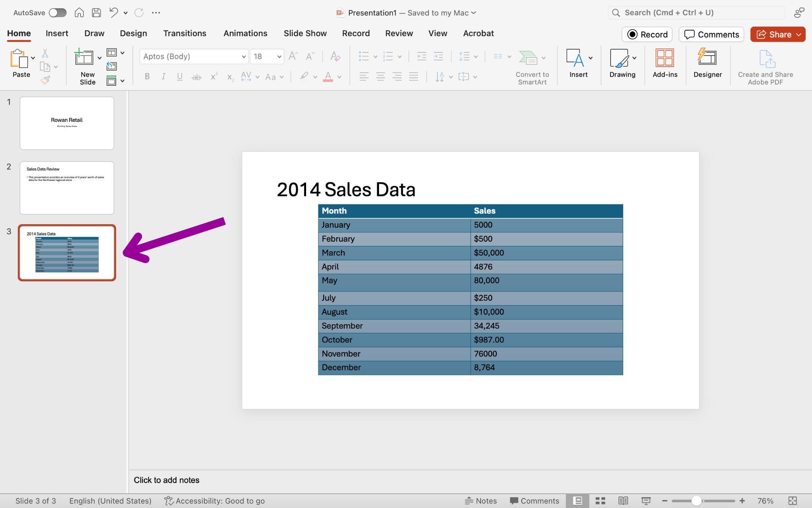The image size is (812, 508).
Task: Click the Format Painter brush icon
Action: coord(45,80)
